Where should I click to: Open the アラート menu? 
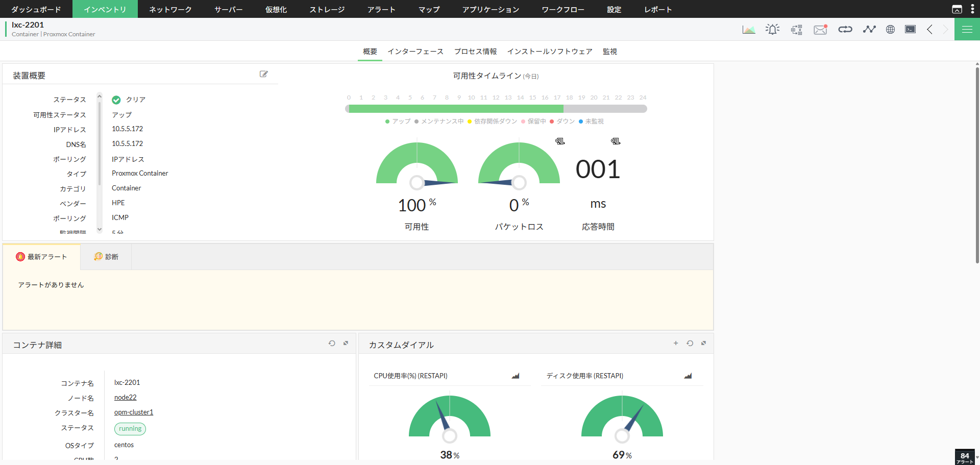pos(382,9)
